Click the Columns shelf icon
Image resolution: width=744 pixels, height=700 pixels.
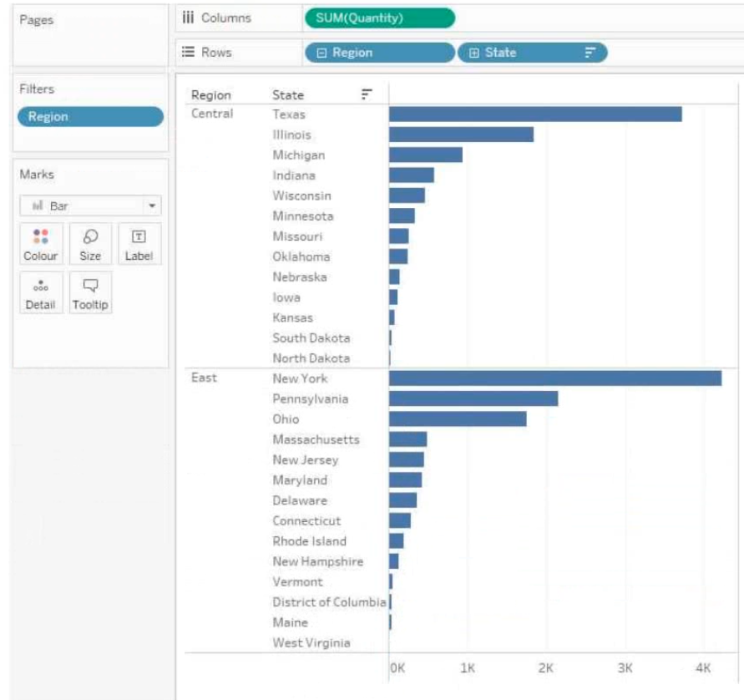(188, 18)
